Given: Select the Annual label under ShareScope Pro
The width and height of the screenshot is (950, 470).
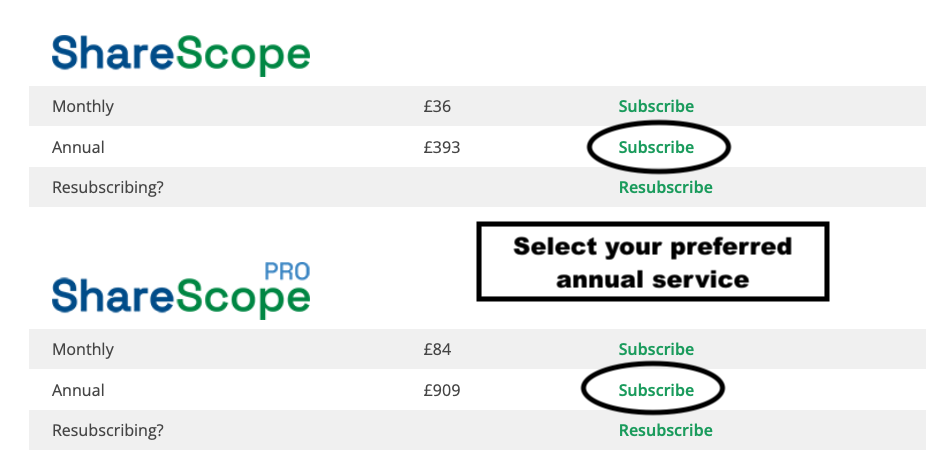Looking at the screenshot, I should (78, 390).
